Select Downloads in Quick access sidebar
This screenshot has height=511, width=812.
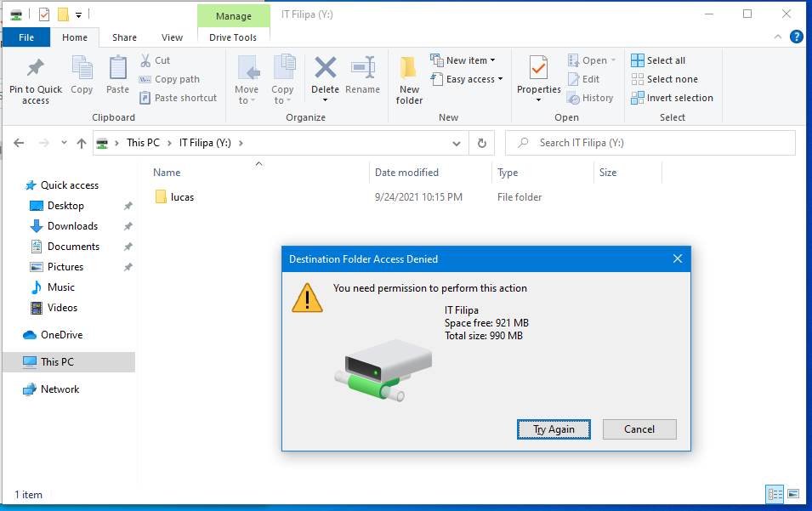[x=72, y=226]
